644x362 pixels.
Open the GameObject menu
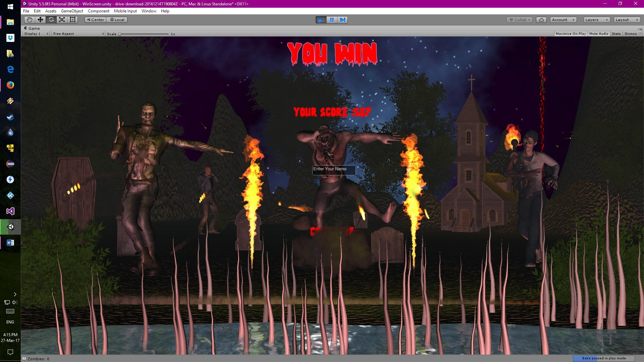(x=72, y=11)
